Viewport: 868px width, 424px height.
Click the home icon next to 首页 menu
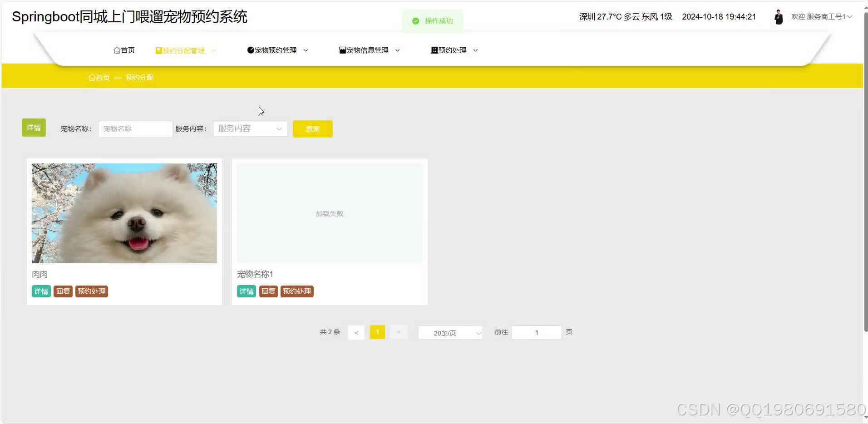click(117, 50)
